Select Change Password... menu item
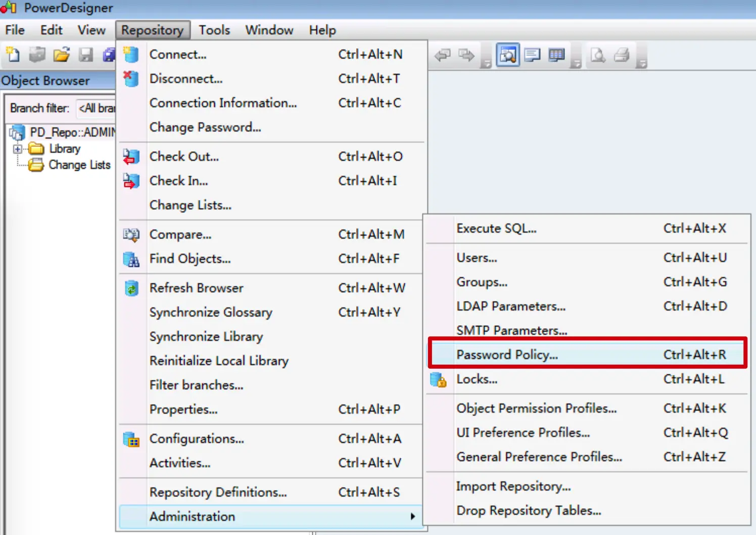Screen dimensions: 756x535 271,127
